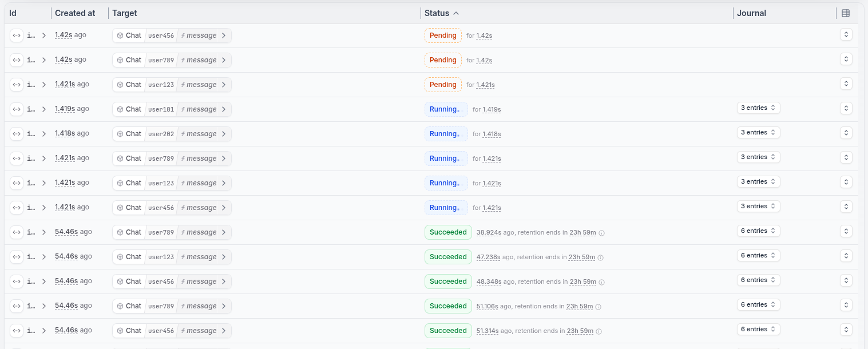Click the table columns icon in the header
868x349 pixels.
pos(846,13)
